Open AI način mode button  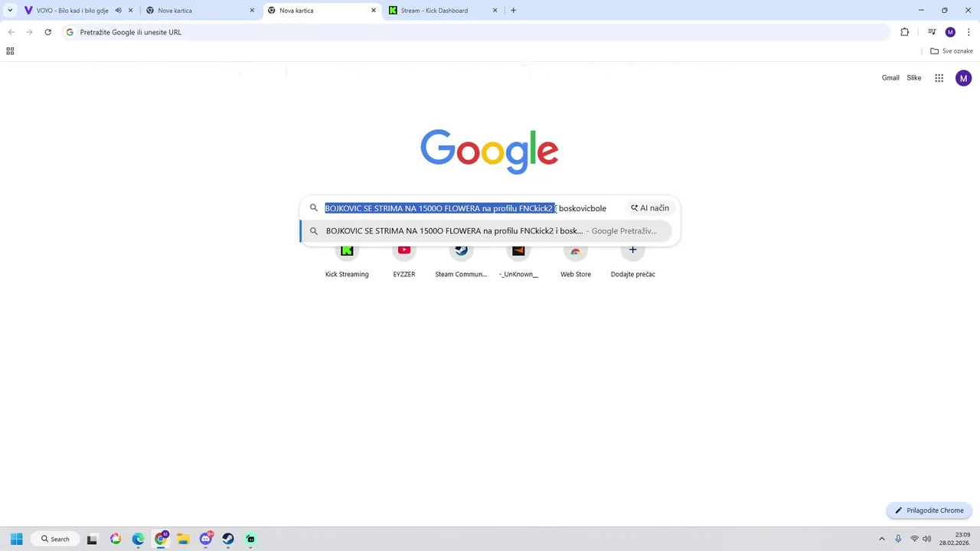point(650,208)
